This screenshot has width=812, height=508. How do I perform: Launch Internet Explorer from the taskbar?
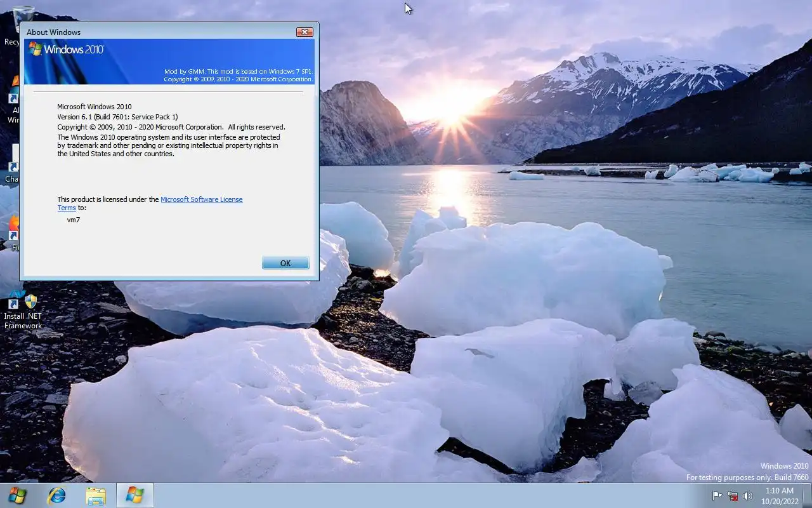tap(57, 495)
